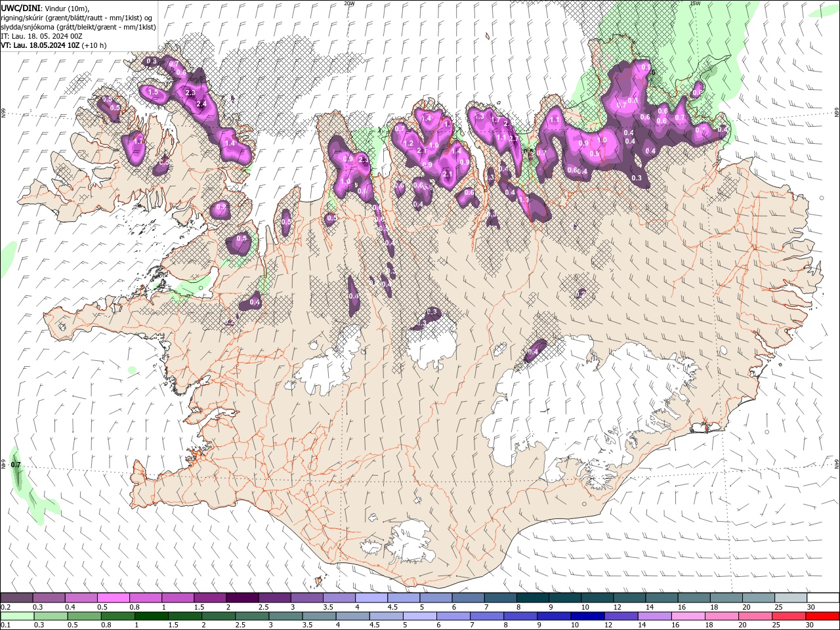Click the '(+10 h)' forecast offset text
Viewport: 840px width, 630px height.
click(94, 45)
